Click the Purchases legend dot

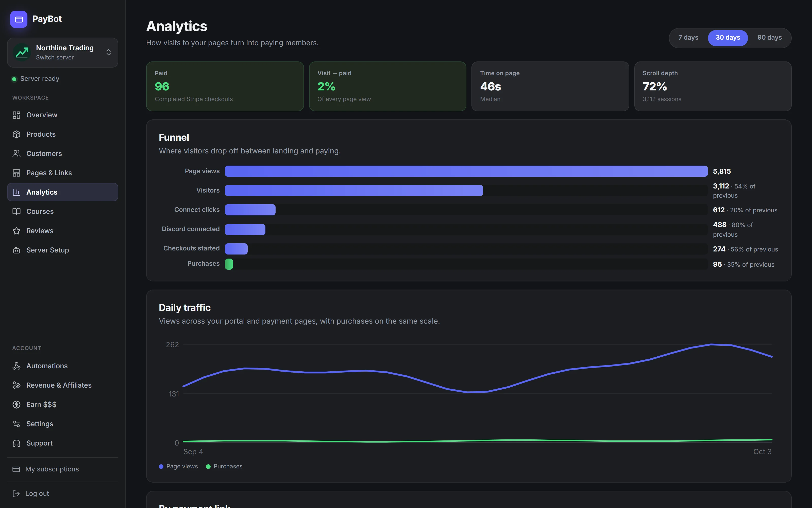[208, 467]
